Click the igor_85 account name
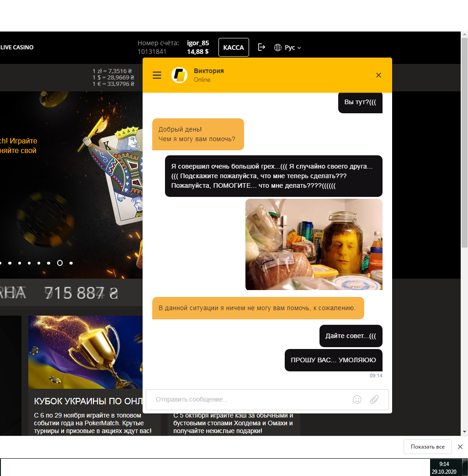This screenshot has width=468, height=476. 198,43
